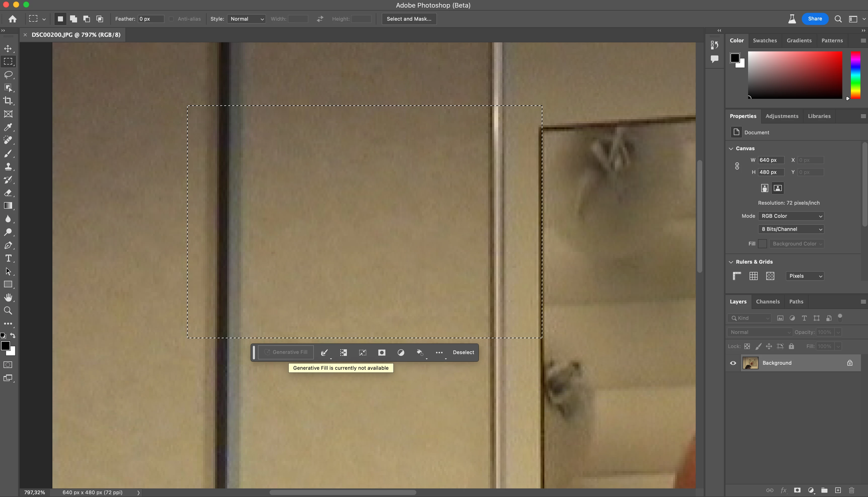Click the Feather input field
The width and height of the screenshot is (868, 497).
pos(150,19)
